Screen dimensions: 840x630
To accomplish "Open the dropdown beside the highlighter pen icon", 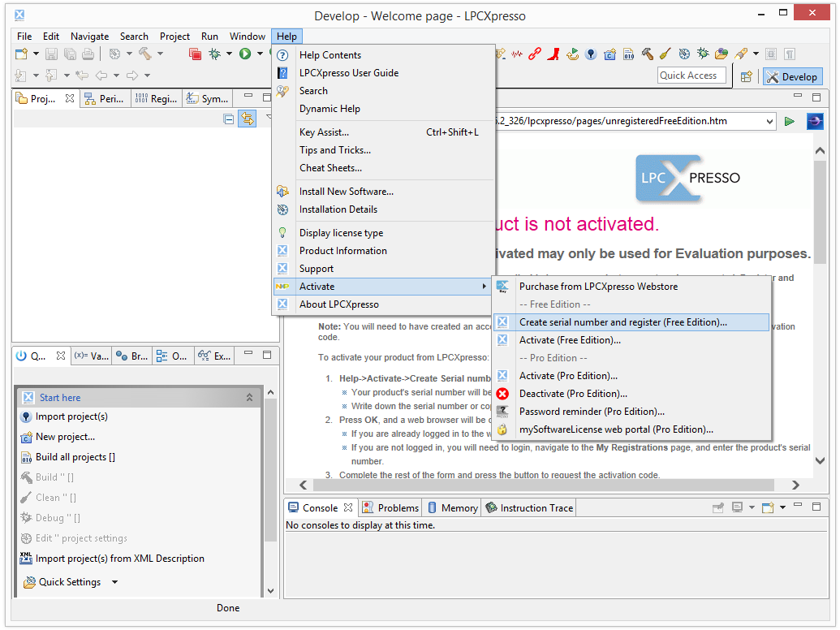I will (756, 54).
